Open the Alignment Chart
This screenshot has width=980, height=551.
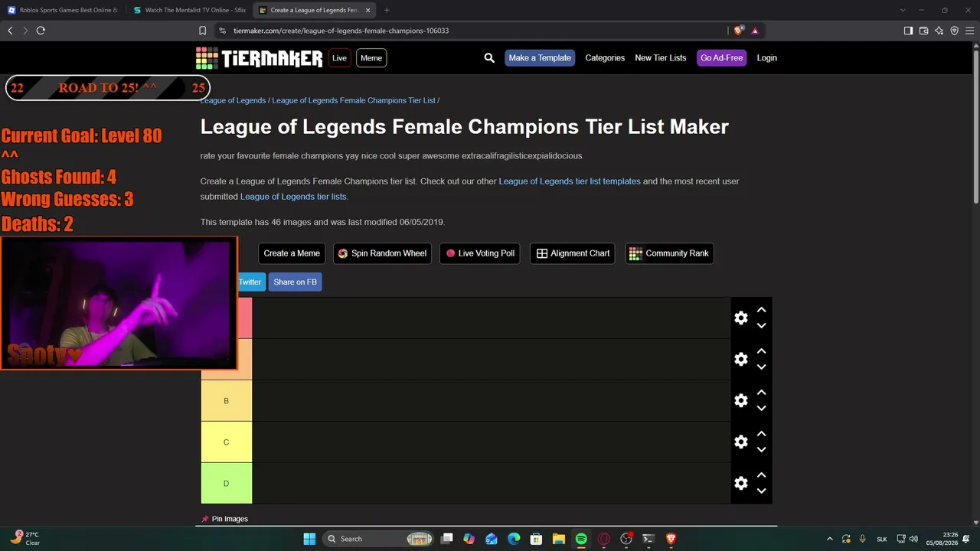point(573,253)
